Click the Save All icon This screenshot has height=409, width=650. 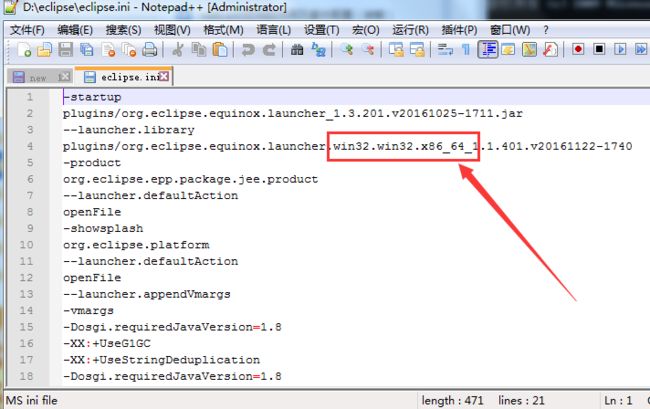[87, 50]
